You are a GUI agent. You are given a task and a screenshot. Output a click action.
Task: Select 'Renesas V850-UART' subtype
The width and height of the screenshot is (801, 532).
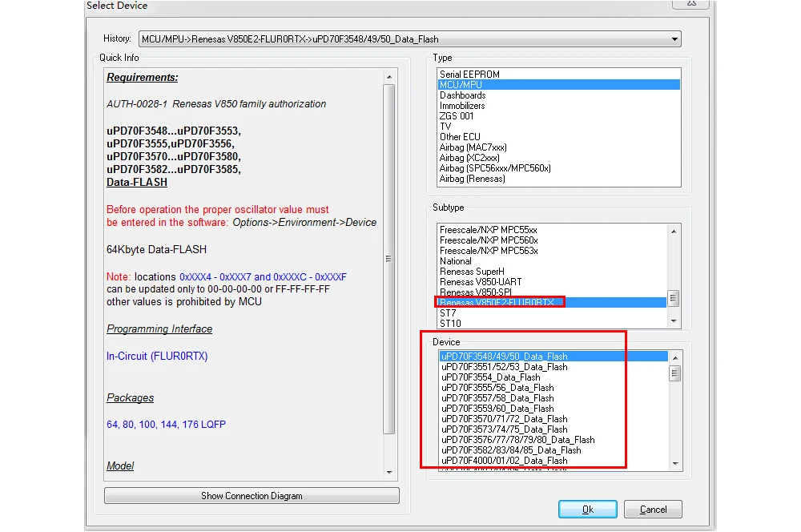[552, 282]
